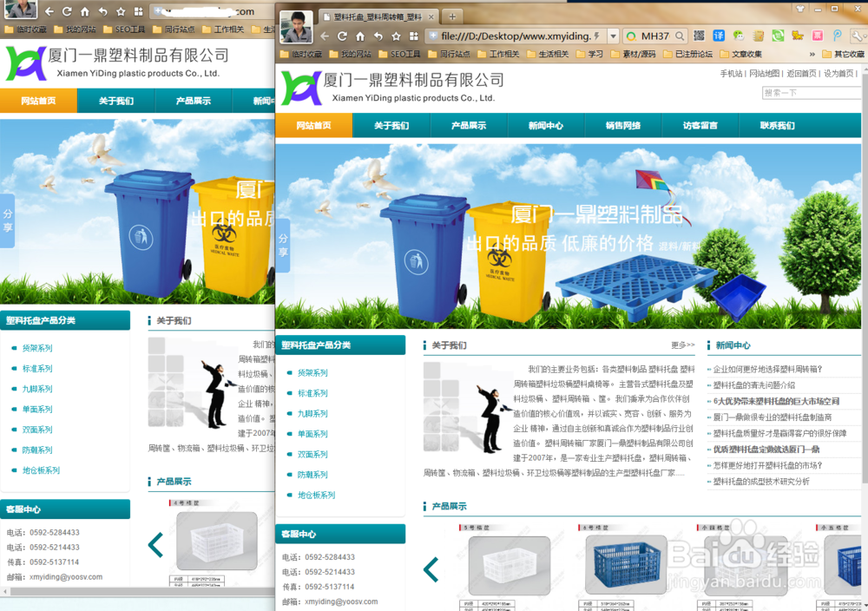This screenshot has height=611, width=868.
Task: Reload page in front browser window
Action: click(342, 36)
